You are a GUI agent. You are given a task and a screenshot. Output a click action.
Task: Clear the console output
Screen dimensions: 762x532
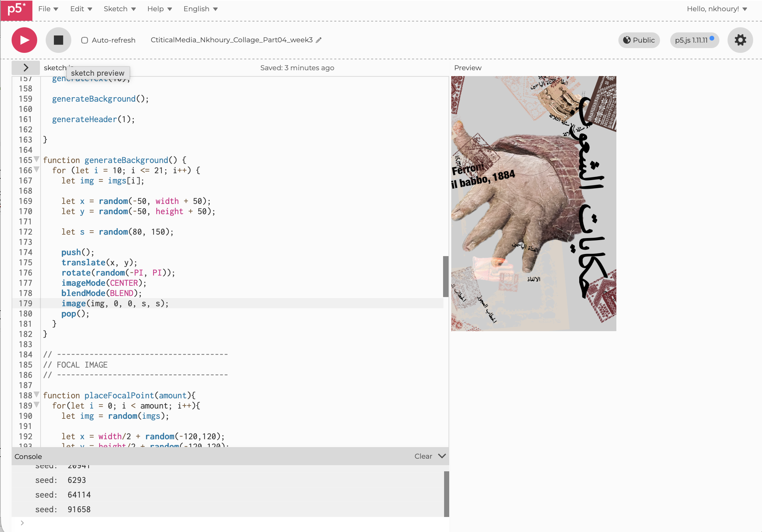[x=423, y=456]
